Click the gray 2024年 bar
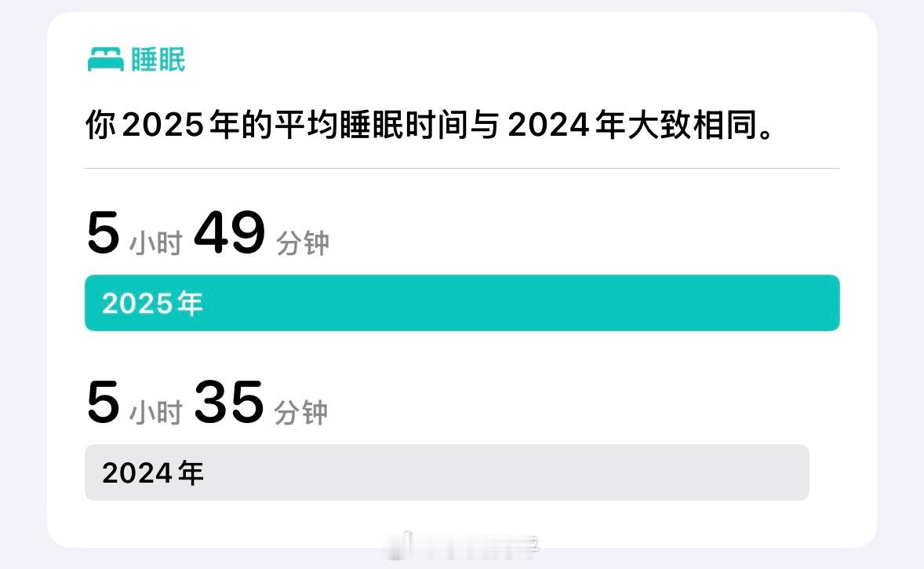Image resolution: width=924 pixels, height=569 pixels. (446, 472)
